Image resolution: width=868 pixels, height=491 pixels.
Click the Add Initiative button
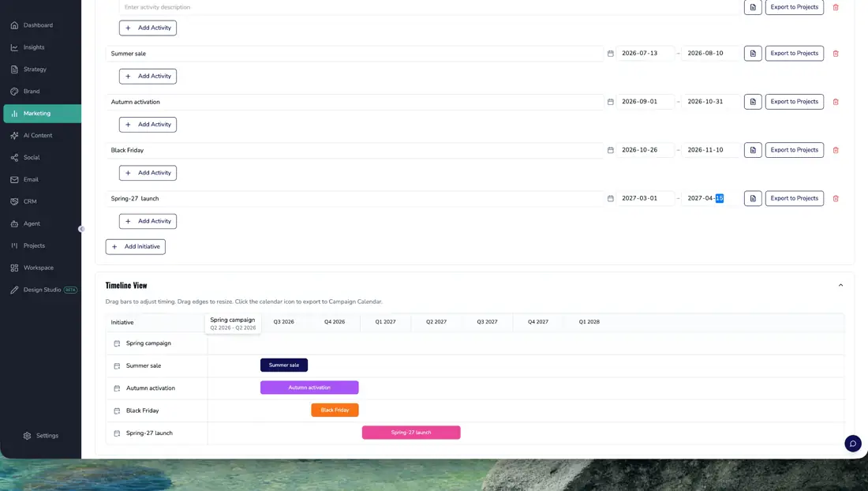pos(136,247)
